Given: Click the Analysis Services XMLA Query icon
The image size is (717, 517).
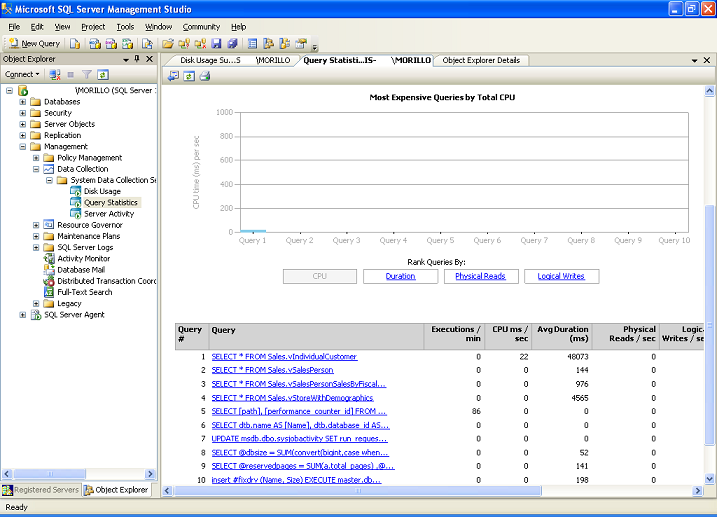Looking at the screenshot, I should pyautogui.click(x=128, y=43).
